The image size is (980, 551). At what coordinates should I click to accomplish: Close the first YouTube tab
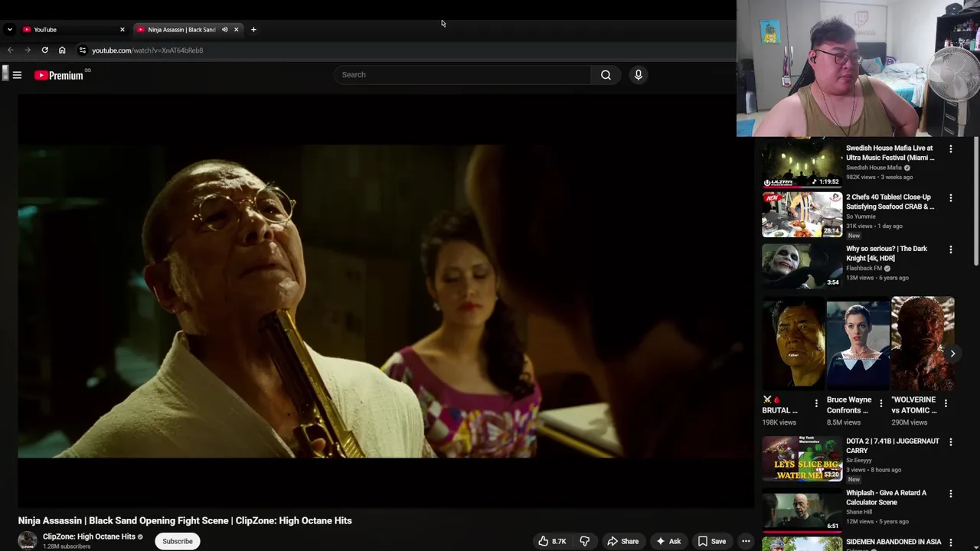(122, 30)
